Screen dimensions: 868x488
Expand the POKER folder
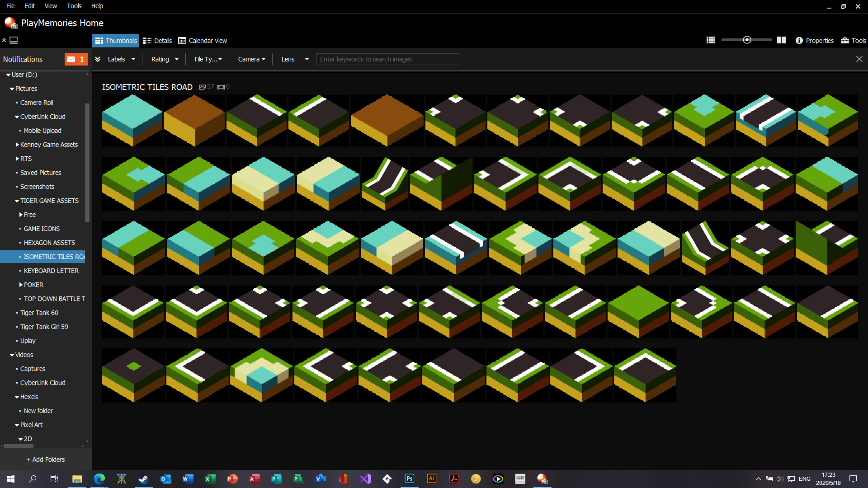[x=20, y=284]
